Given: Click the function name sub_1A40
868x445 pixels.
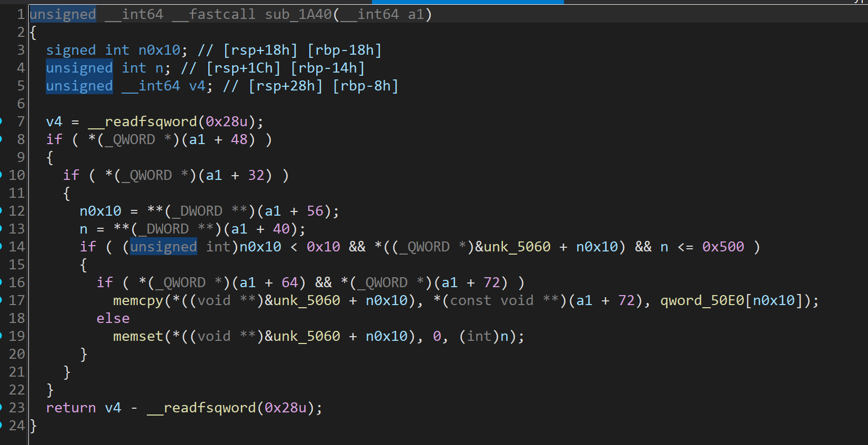Looking at the screenshot, I should [298, 14].
